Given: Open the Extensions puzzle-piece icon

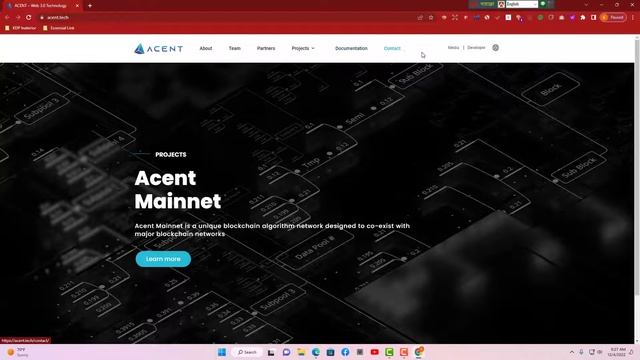Looking at the screenshot, I should click(x=583, y=18).
